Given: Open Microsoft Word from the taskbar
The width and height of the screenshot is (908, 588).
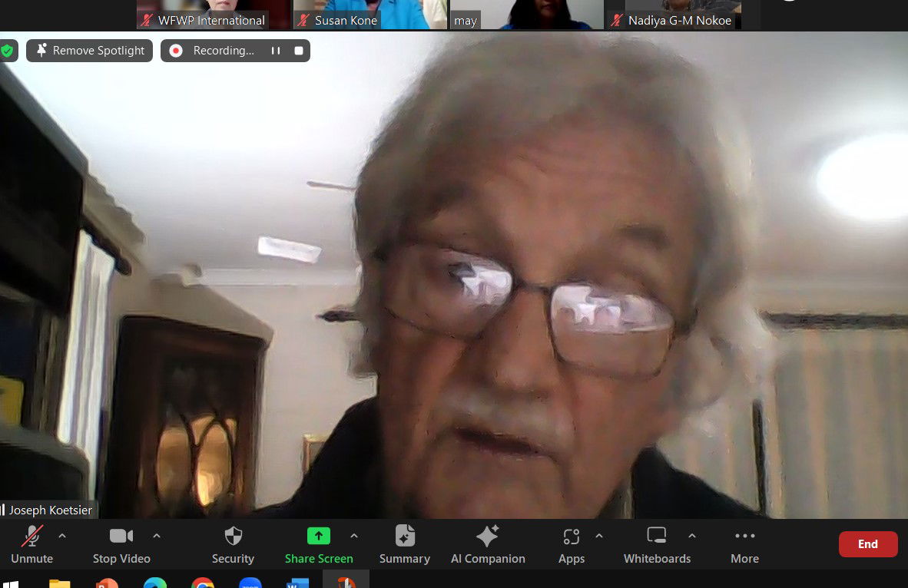Looking at the screenshot, I should coord(297,583).
